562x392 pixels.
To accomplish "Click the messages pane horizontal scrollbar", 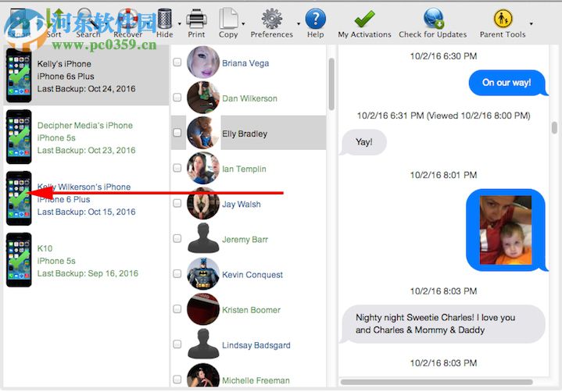I will click(437, 382).
